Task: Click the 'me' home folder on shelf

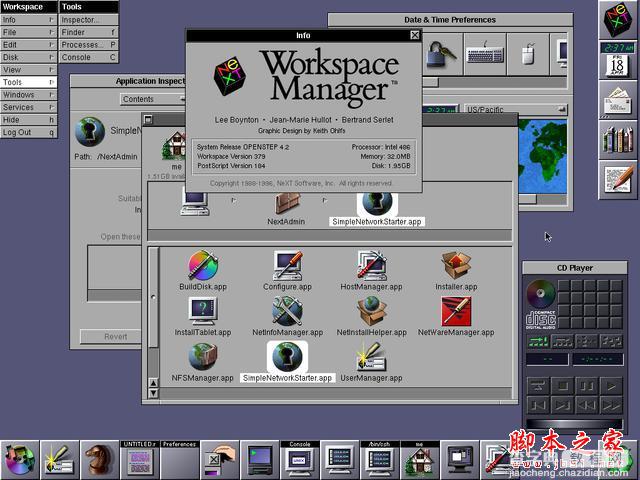Action: click(x=176, y=146)
